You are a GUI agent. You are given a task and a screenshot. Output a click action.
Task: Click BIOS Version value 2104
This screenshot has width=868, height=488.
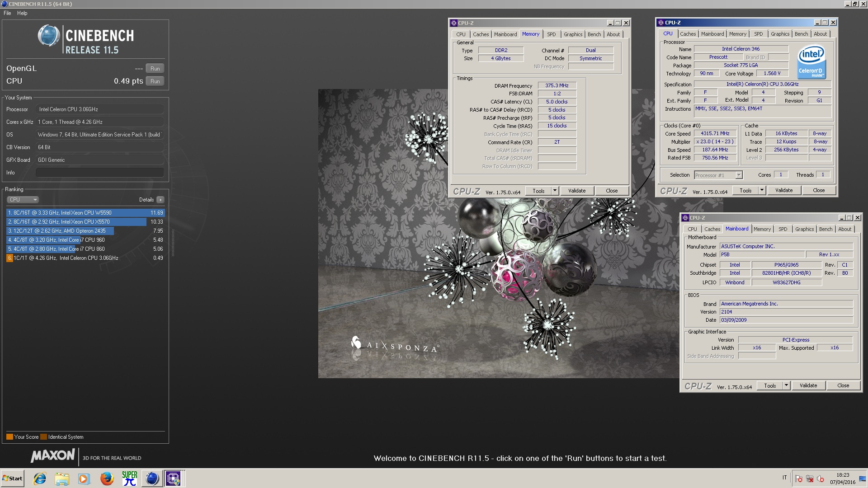(x=787, y=312)
